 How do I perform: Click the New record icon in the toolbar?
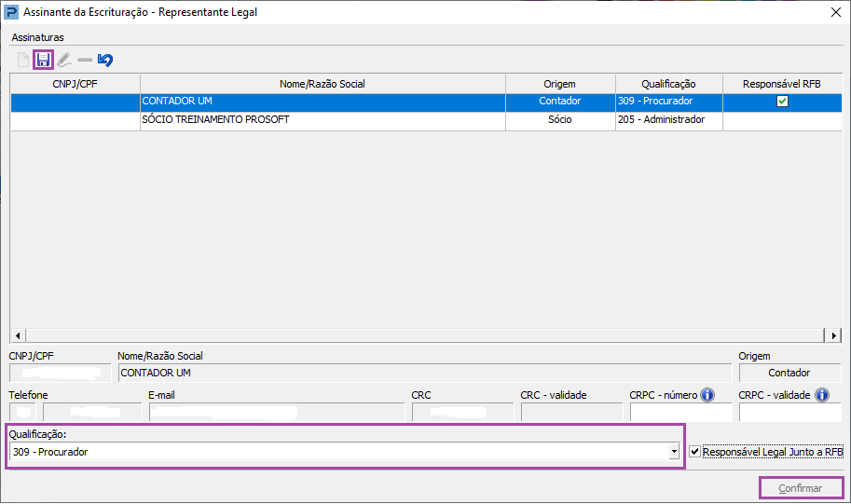(x=22, y=60)
